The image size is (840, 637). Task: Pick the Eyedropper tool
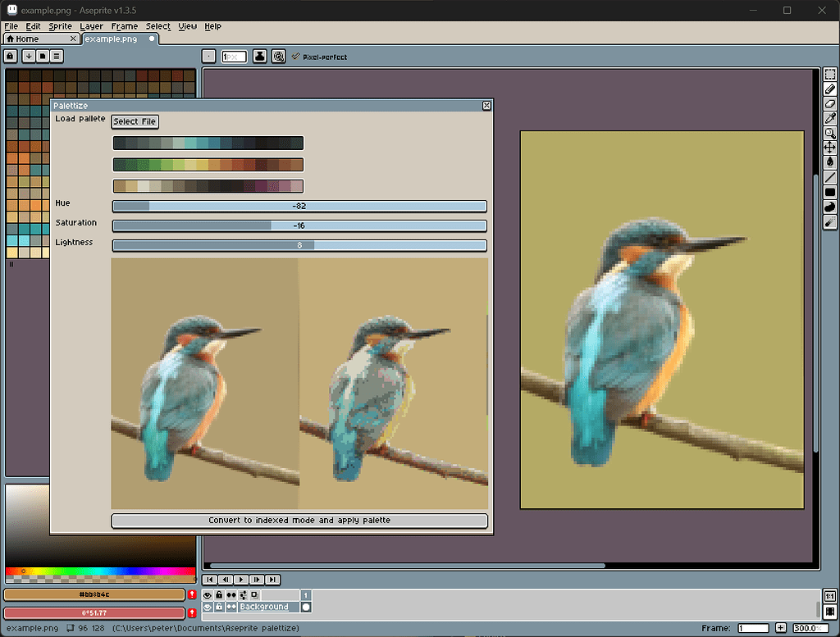point(829,119)
